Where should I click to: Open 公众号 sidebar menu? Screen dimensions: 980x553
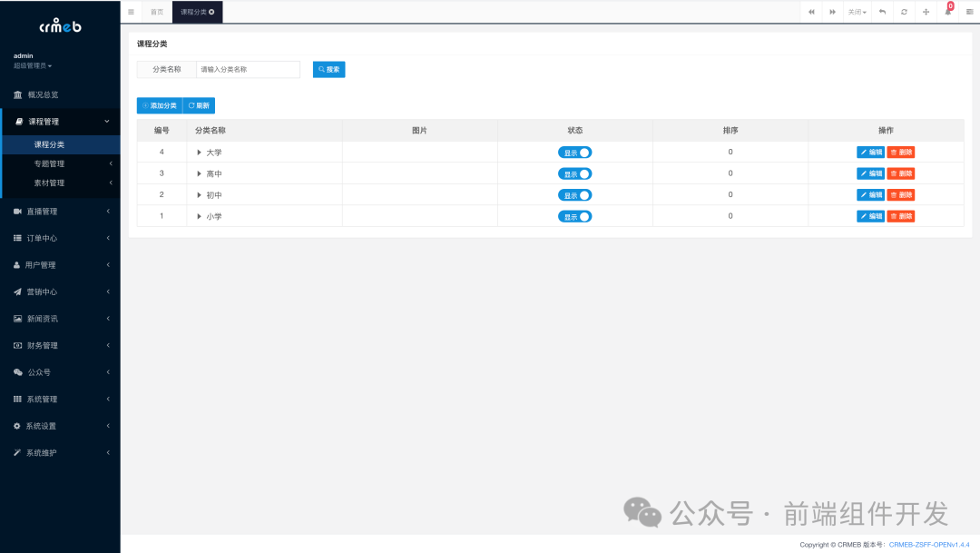click(x=60, y=372)
